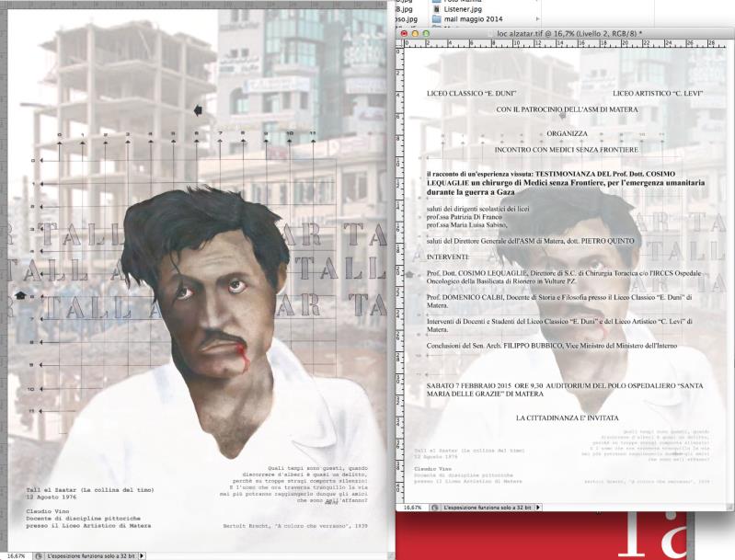Click the Listener.jpg file icon
This screenshot has height=560, width=735.
[437, 9]
